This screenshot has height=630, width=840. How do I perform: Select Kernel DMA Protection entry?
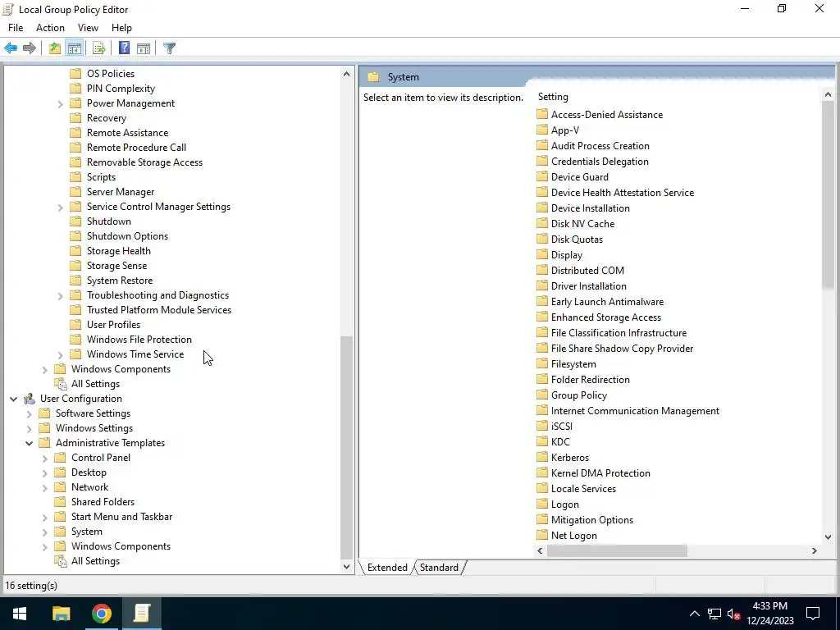point(600,473)
